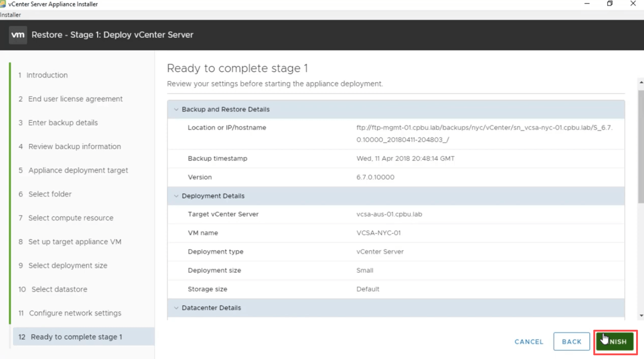
Task: Go to step 8 Set up target appliance VM
Action: 70,242
